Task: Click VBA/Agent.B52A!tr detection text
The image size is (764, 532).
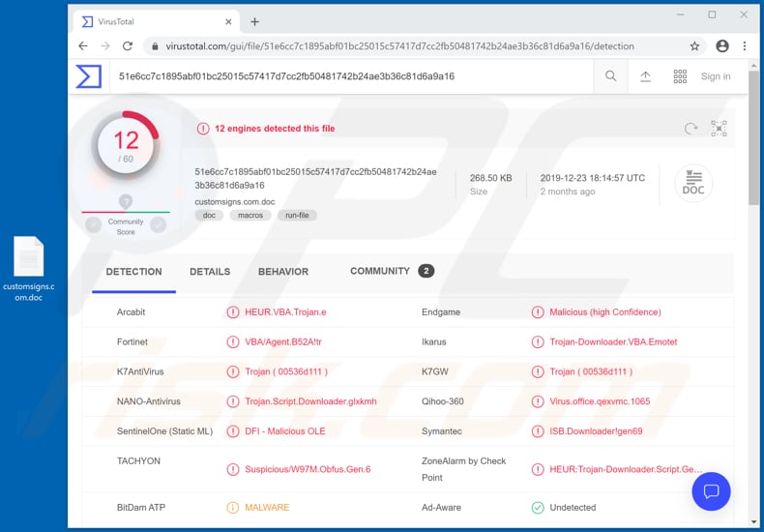Action: pos(283,341)
